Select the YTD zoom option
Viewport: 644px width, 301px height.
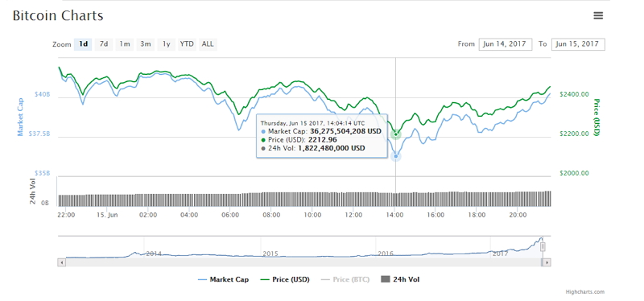coord(187,44)
